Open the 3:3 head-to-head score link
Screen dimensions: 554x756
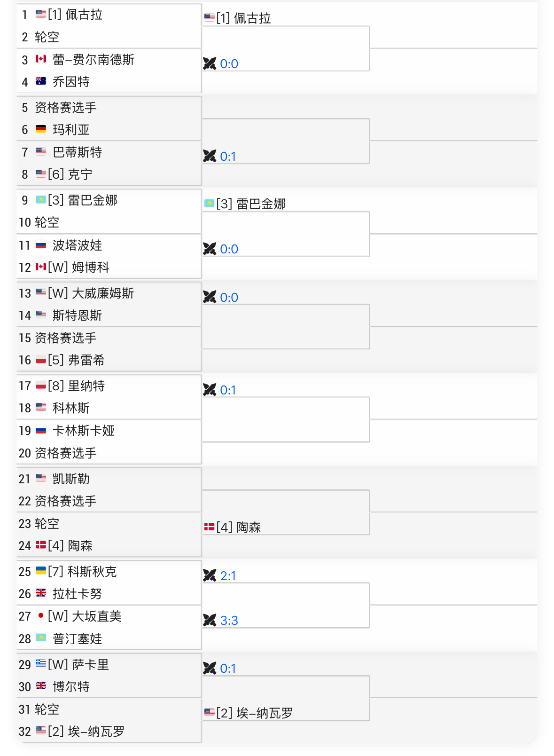pyautogui.click(x=229, y=621)
